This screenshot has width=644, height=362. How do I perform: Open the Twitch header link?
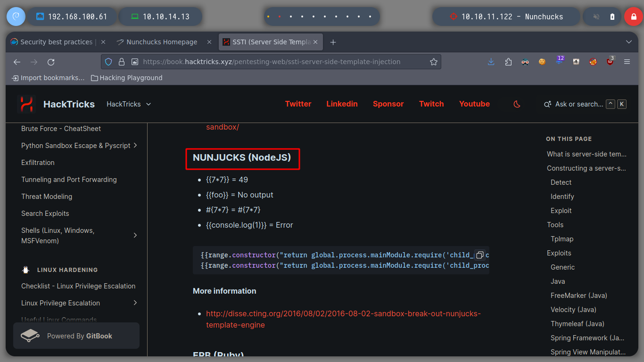(x=431, y=104)
